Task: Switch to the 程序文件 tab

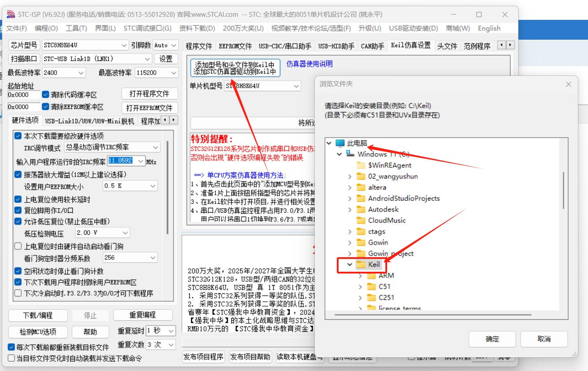Action: (x=199, y=46)
